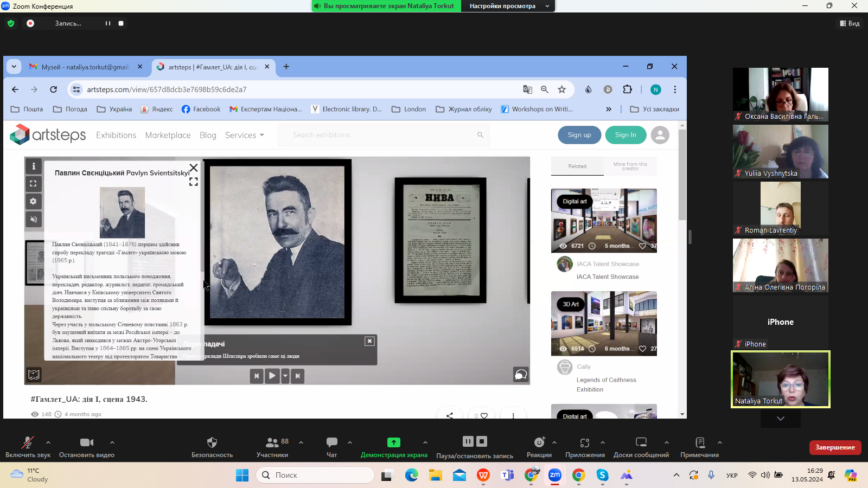Skip to the next tour stop
The image size is (868, 488).
[297, 375]
